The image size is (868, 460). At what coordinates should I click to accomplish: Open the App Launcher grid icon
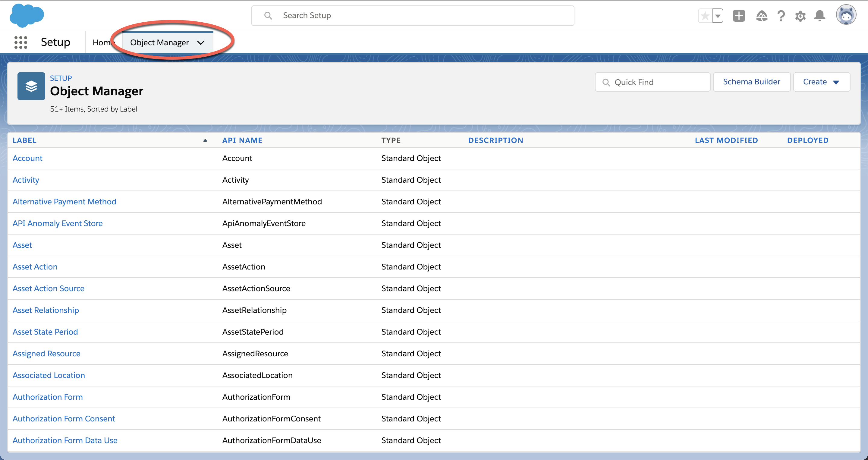20,43
